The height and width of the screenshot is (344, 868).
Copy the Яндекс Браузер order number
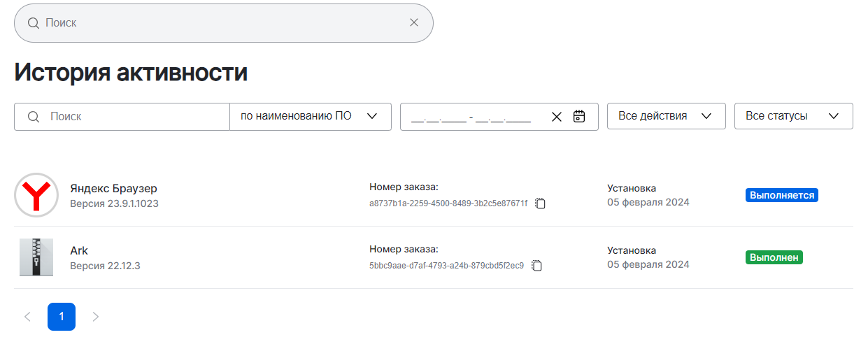click(540, 203)
